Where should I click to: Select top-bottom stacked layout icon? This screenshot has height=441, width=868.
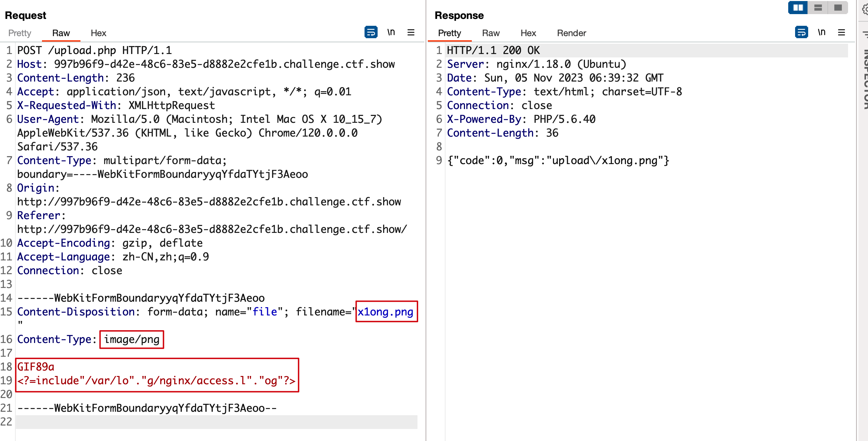818,8
